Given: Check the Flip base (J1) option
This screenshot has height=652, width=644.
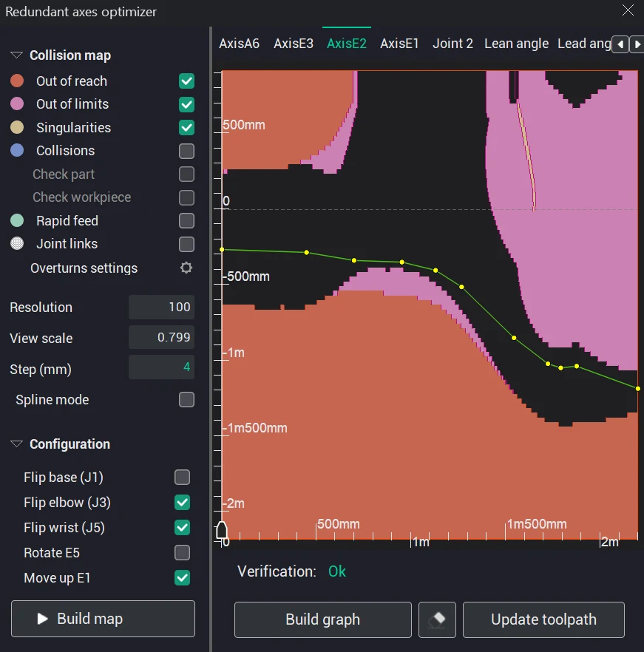Looking at the screenshot, I should pos(182,478).
